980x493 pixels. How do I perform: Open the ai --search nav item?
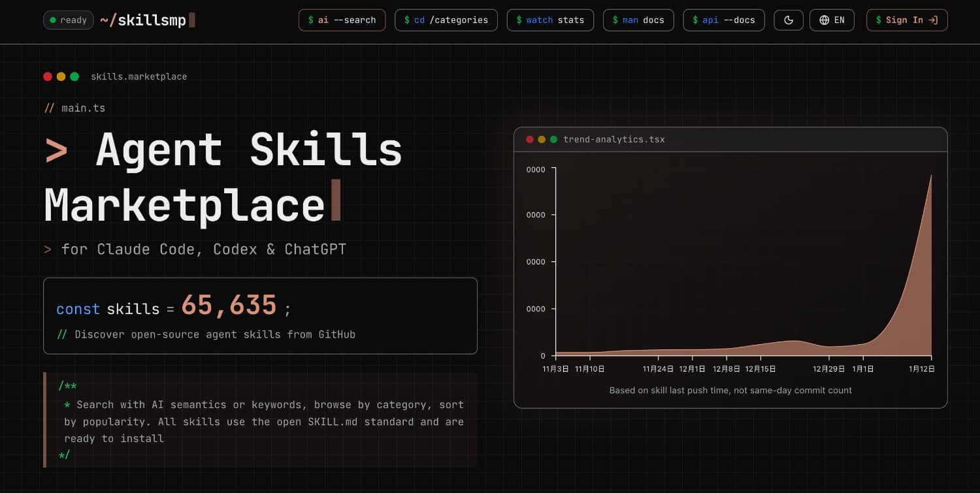[342, 20]
